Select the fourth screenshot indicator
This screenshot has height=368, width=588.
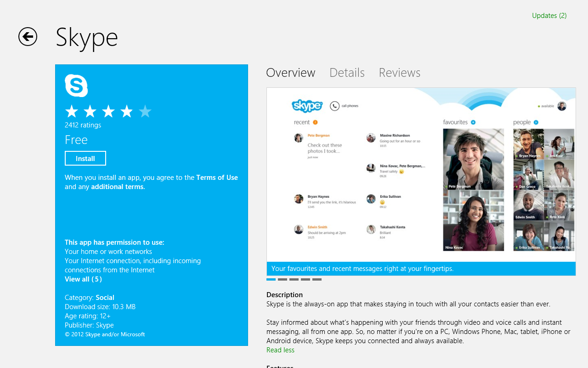(x=305, y=279)
